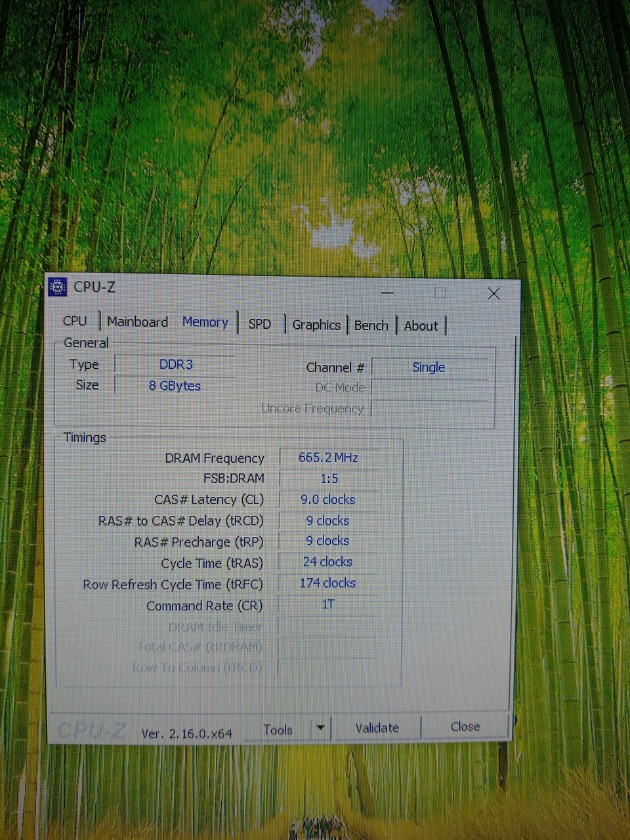Go to the About tab
The width and height of the screenshot is (630, 840).
(x=421, y=325)
